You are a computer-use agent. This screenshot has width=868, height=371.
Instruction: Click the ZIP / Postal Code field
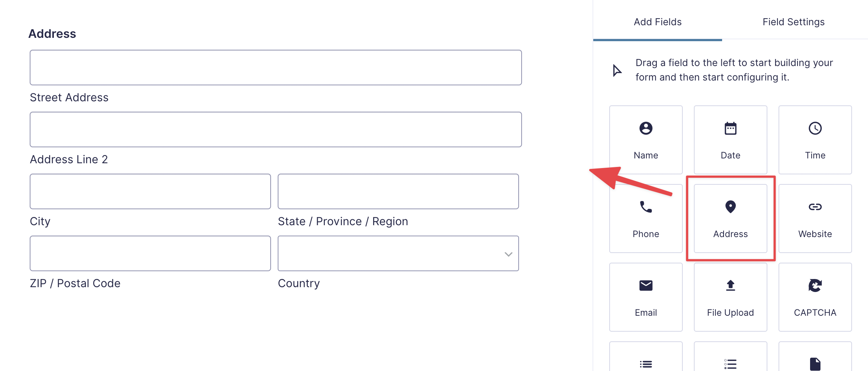point(150,253)
